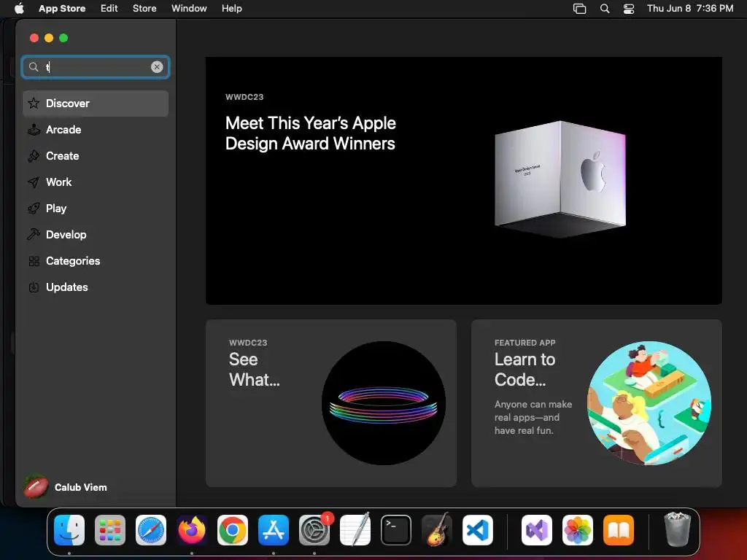
Task: Click the Stage Manager icon in menu bar
Action: coord(579,8)
